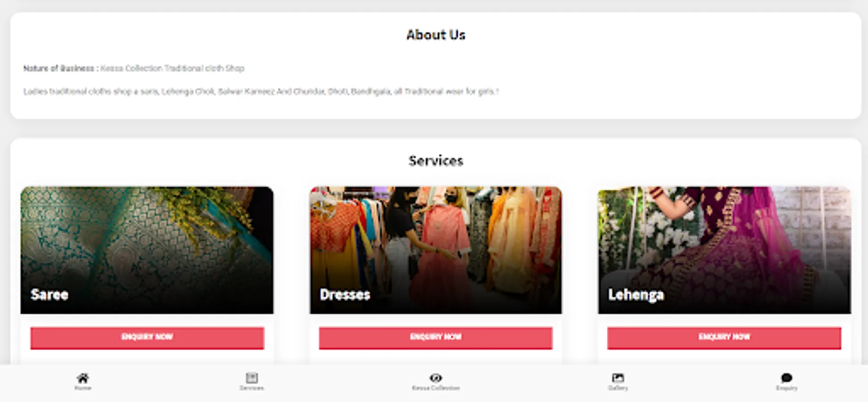
Task: Open the Gallery icon in bottom bar
Action: 618,378
